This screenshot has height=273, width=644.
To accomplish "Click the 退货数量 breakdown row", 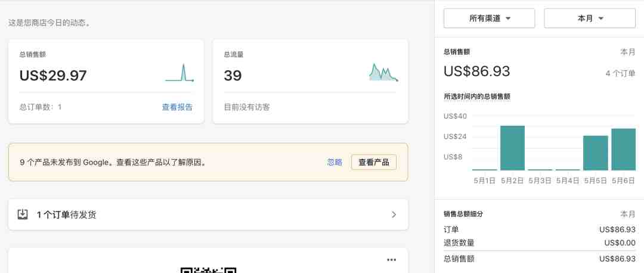I will tap(540, 243).
